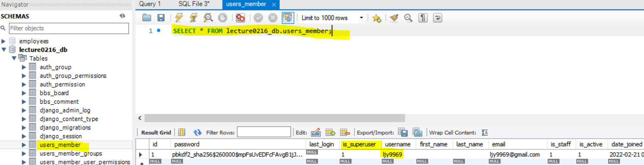Collapse the Tables folder
Screen dimensions: 644x165
[x=14, y=58]
